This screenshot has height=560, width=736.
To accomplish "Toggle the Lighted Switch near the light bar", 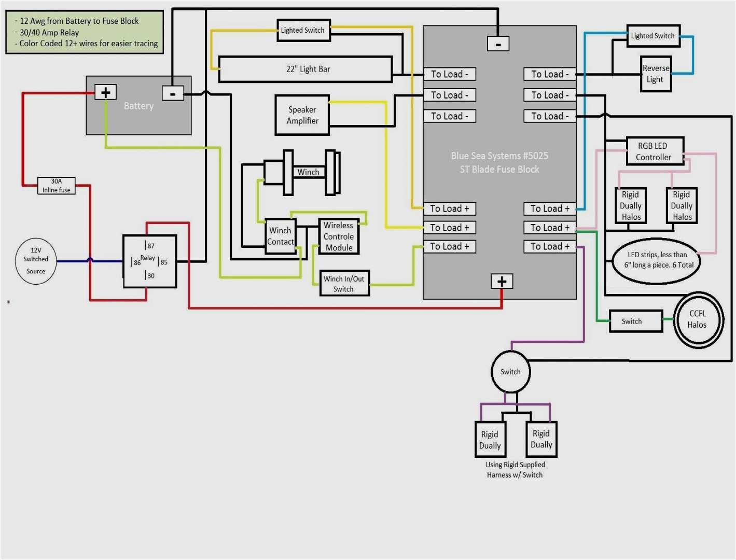I will click(x=303, y=30).
